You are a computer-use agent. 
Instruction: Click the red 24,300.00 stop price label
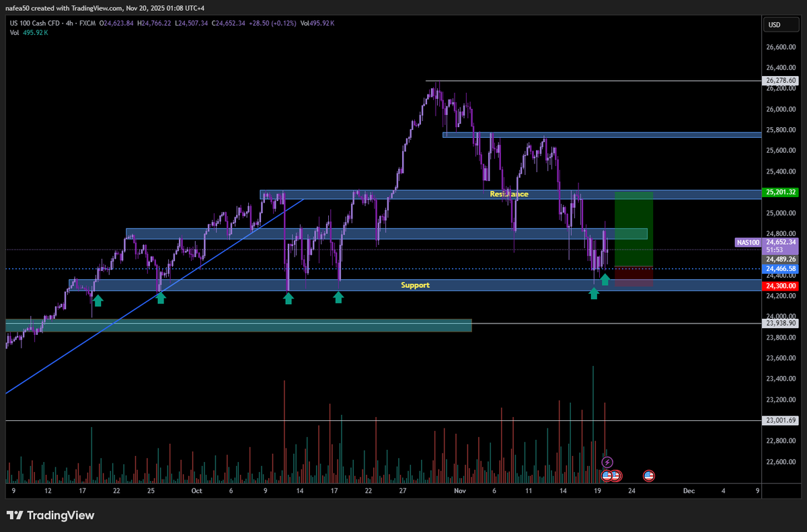pos(781,286)
